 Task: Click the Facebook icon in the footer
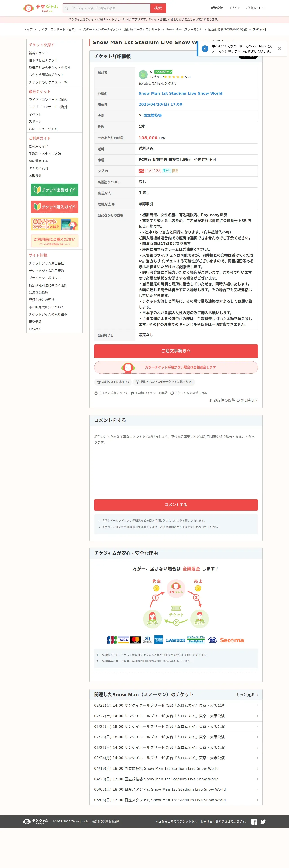click(x=254, y=822)
